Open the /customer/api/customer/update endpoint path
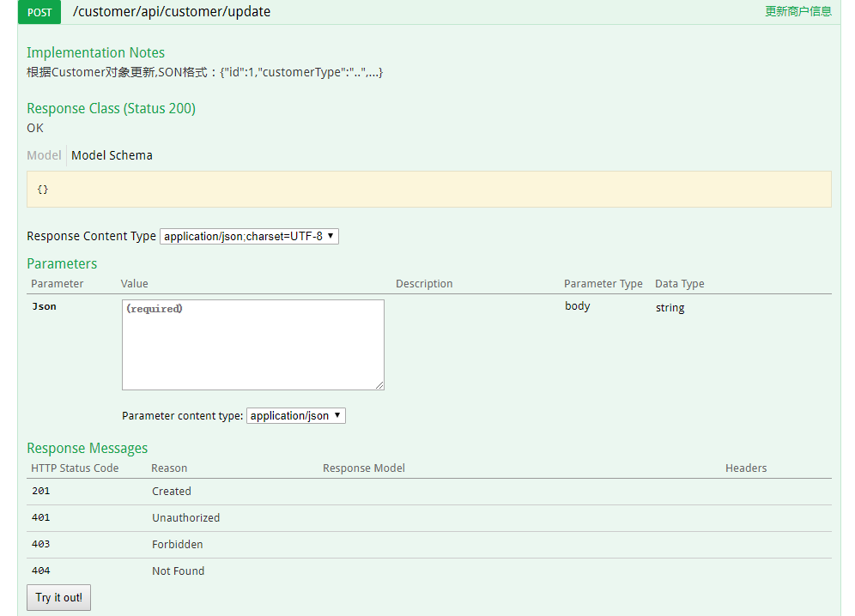The width and height of the screenshot is (855, 616). tap(172, 12)
